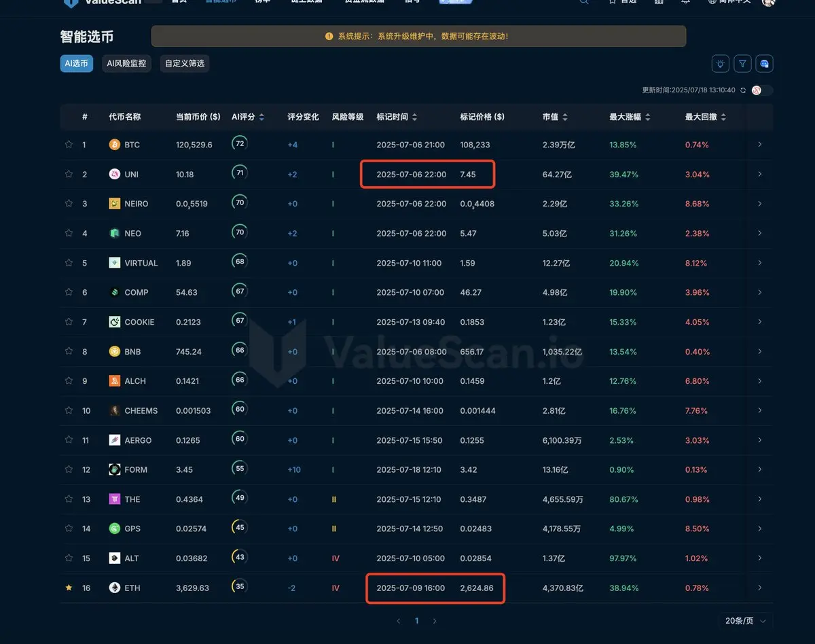The image size is (815, 644).
Task: Switch to the 自定义筛选 tab
Action: pos(185,63)
